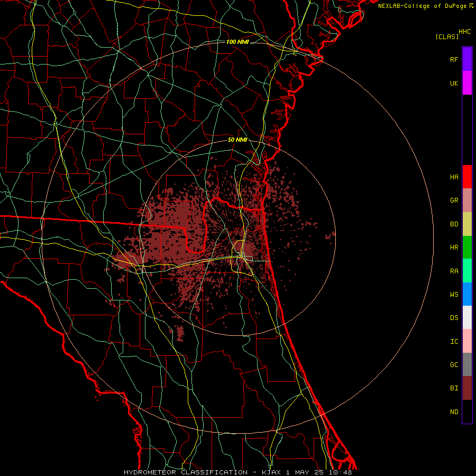Click the HHC product code label
This screenshot has height=476, width=476.
[465, 32]
